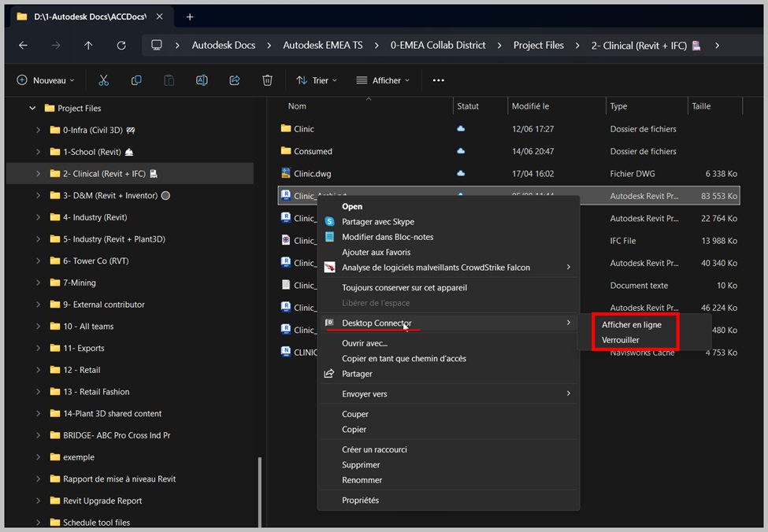Collapse the Project Files tree node
Viewport: 768px width, 532px height.
(x=32, y=109)
